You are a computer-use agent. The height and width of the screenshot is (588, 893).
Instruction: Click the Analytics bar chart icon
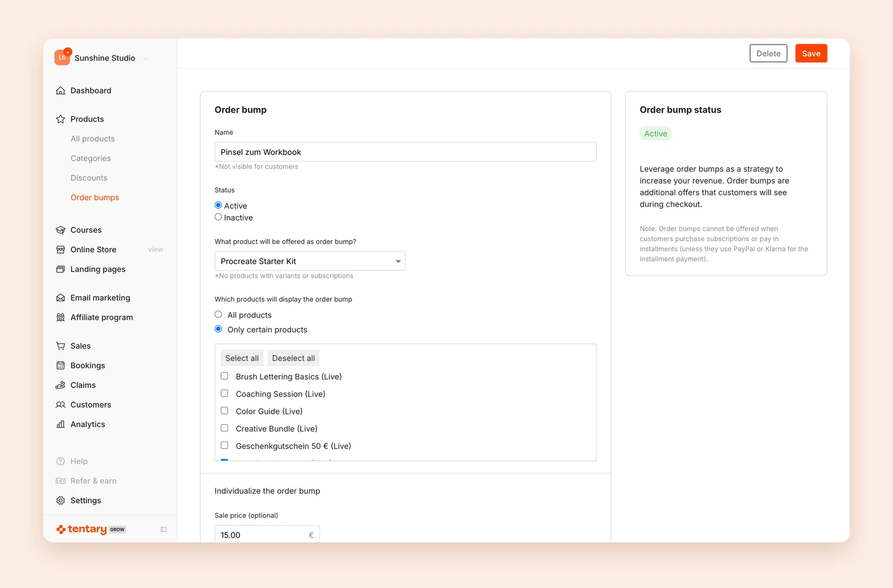pos(61,424)
